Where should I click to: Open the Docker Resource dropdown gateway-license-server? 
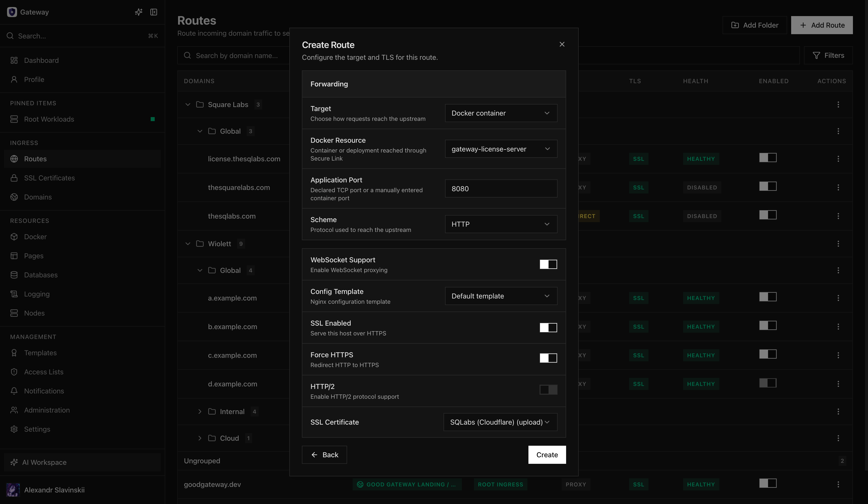click(x=501, y=149)
